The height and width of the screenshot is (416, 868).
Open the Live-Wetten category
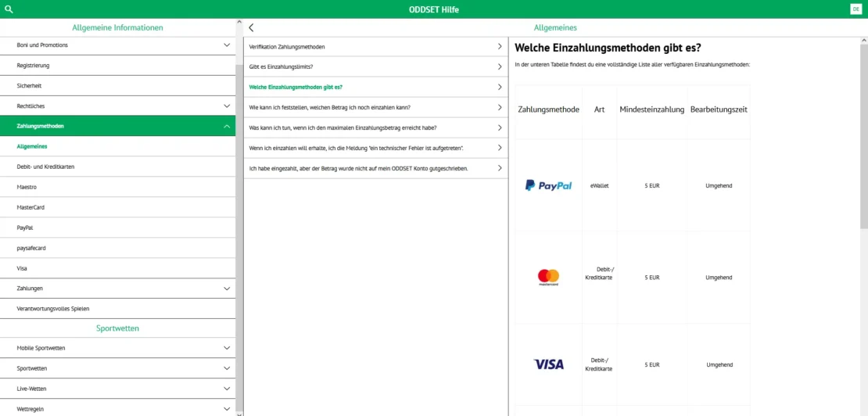[x=117, y=389]
